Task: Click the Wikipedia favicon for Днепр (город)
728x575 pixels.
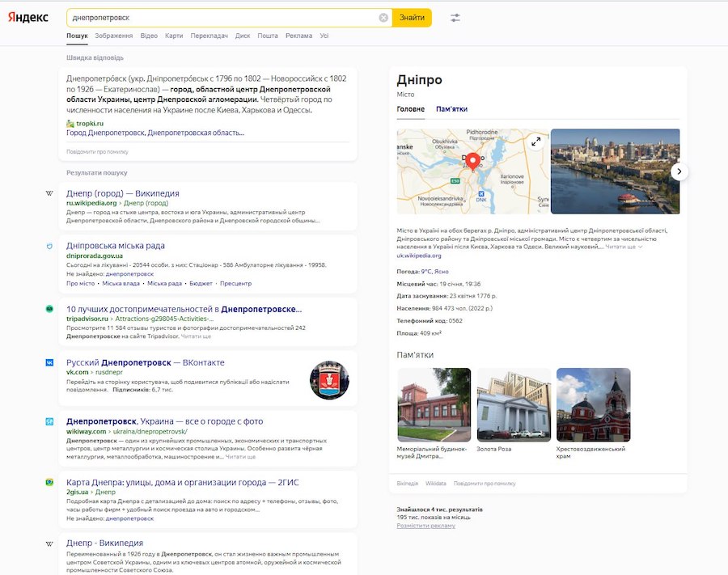Action: tap(49, 194)
